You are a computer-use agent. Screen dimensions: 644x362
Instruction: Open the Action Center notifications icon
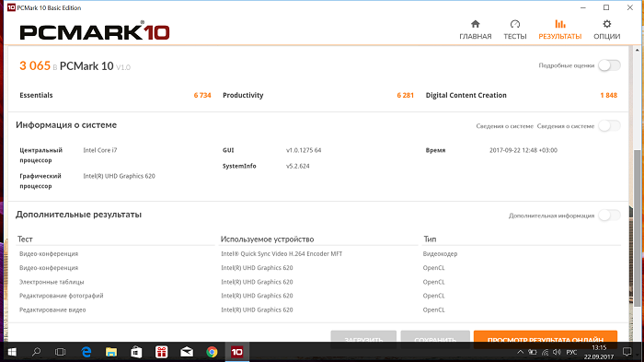coord(627,352)
